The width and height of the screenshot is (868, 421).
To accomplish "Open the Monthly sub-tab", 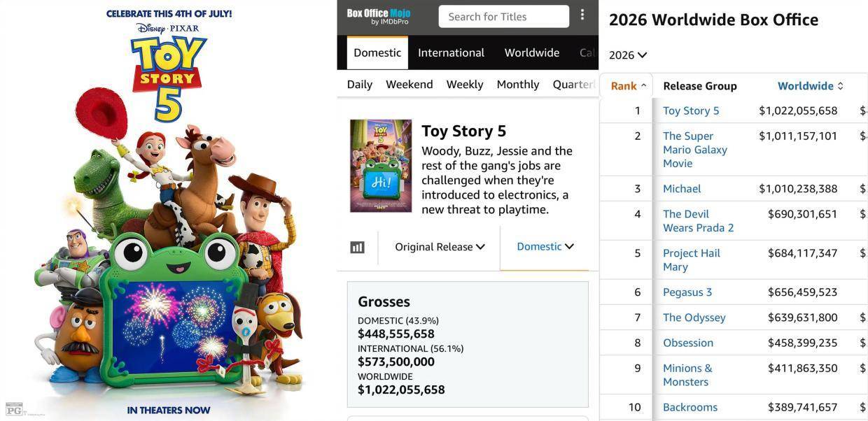I will [x=518, y=85].
